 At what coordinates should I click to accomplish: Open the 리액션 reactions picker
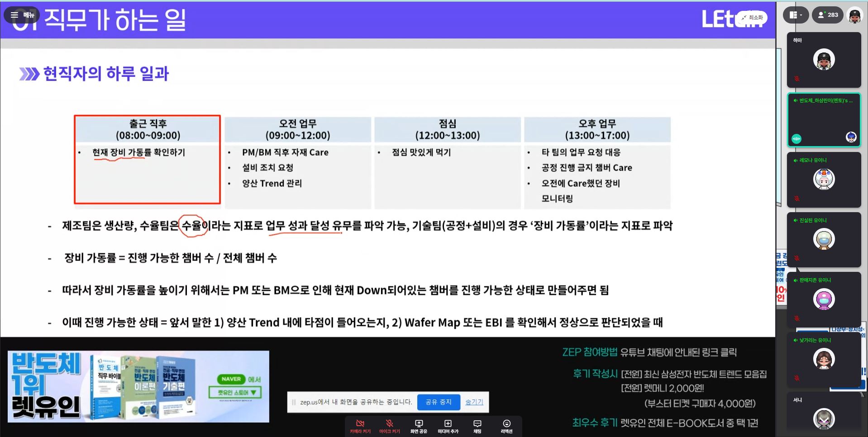(x=506, y=427)
